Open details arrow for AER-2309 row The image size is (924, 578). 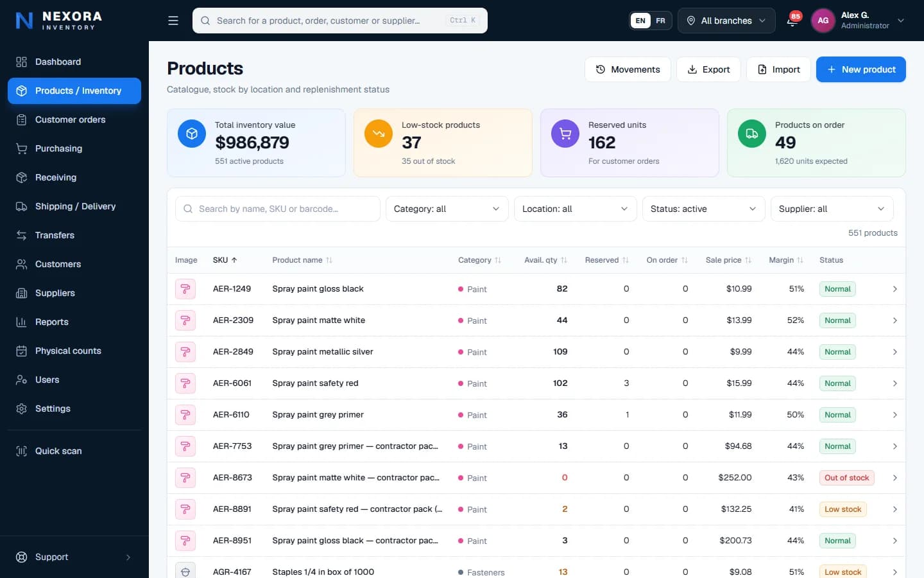(894, 320)
